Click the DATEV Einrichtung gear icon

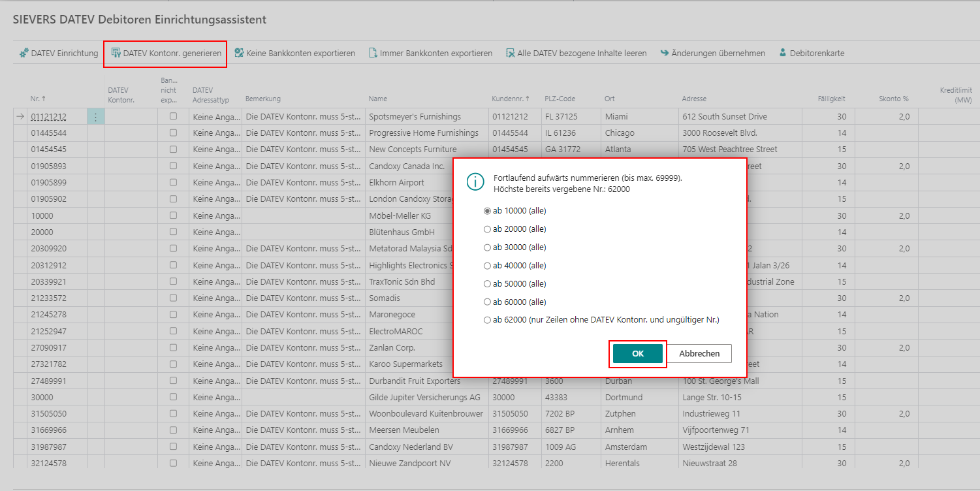point(24,53)
